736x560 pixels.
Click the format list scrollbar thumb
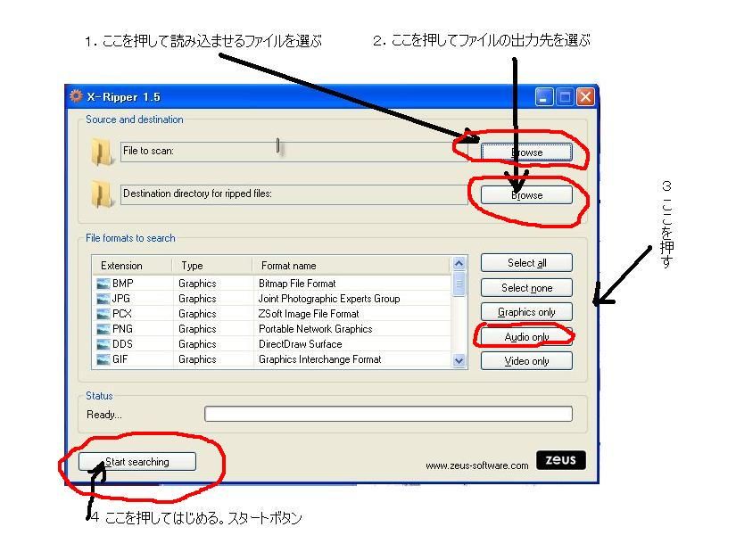(x=459, y=284)
